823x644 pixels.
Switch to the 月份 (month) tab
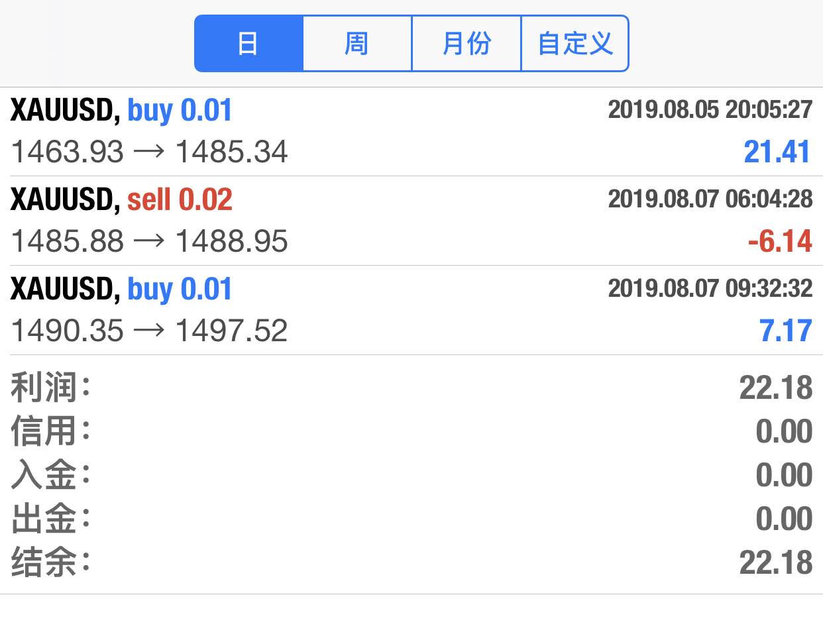(466, 44)
